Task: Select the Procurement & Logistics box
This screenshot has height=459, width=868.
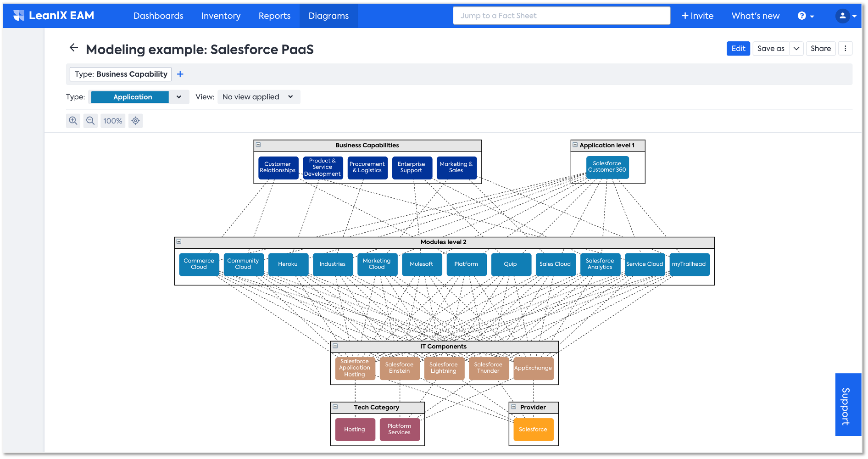Action: [x=367, y=168]
